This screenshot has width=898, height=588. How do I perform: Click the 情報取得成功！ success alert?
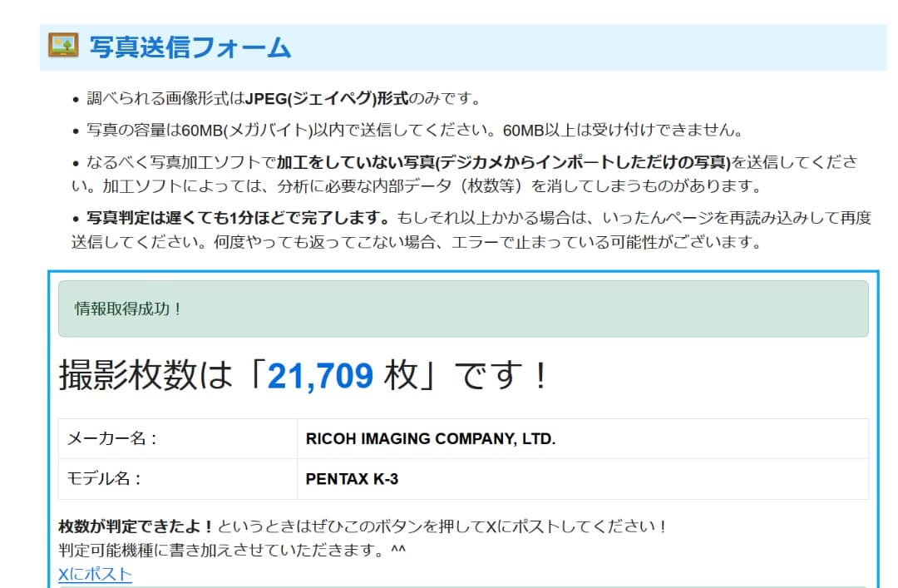pos(462,309)
